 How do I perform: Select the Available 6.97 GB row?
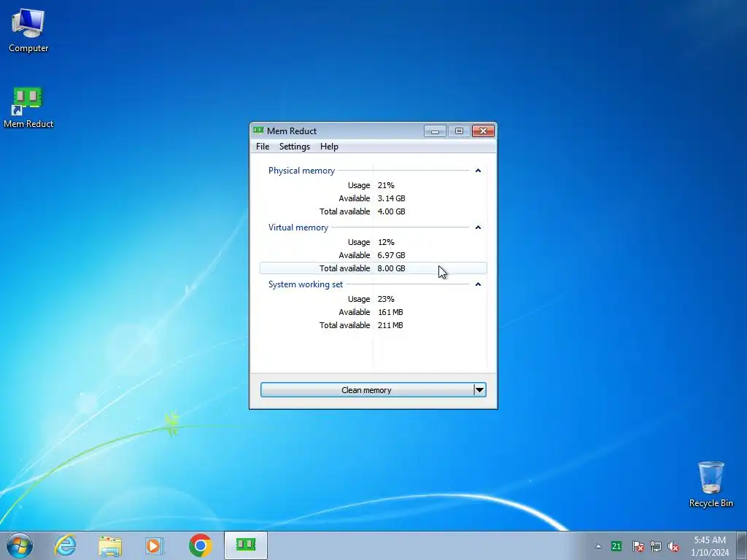point(373,255)
